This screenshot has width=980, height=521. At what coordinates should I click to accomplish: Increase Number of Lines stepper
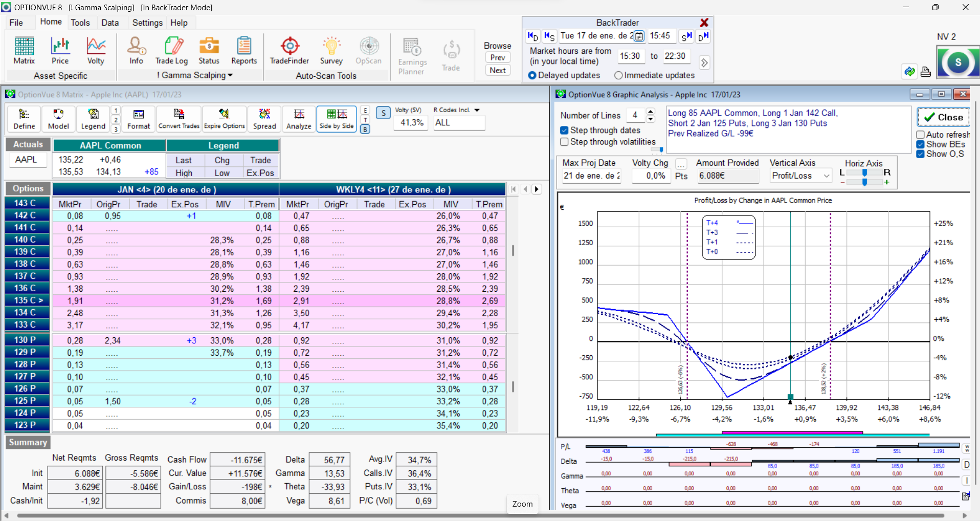point(650,112)
